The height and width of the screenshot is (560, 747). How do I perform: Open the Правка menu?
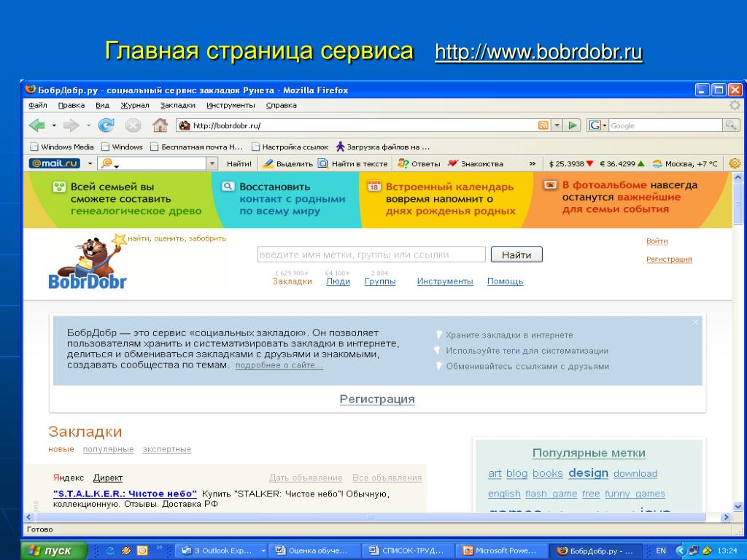pyautogui.click(x=71, y=105)
